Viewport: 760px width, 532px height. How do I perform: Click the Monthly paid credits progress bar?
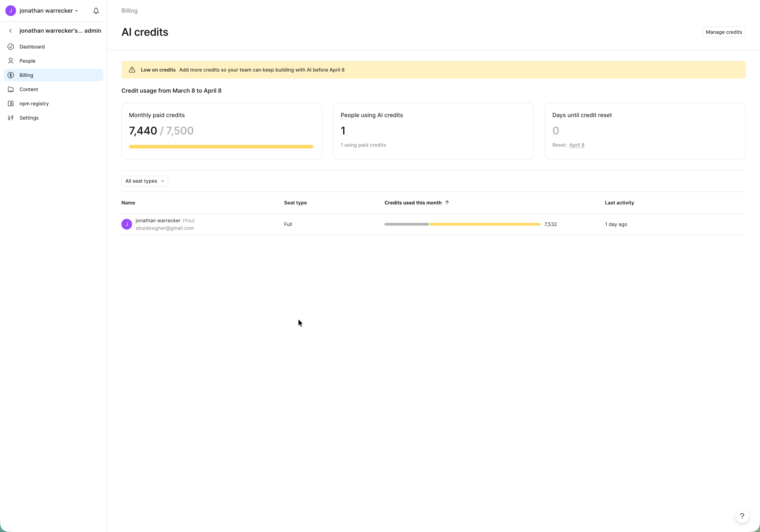click(x=221, y=147)
